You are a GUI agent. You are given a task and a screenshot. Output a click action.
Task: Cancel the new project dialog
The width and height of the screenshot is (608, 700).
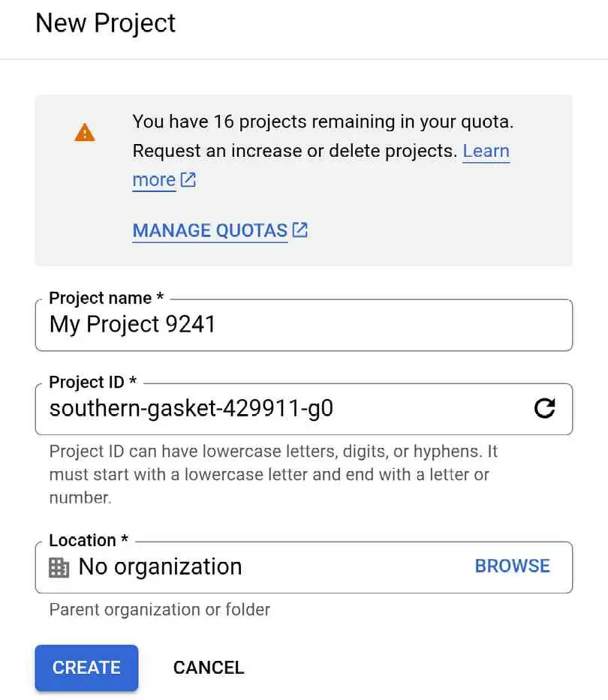tap(209, 668)
